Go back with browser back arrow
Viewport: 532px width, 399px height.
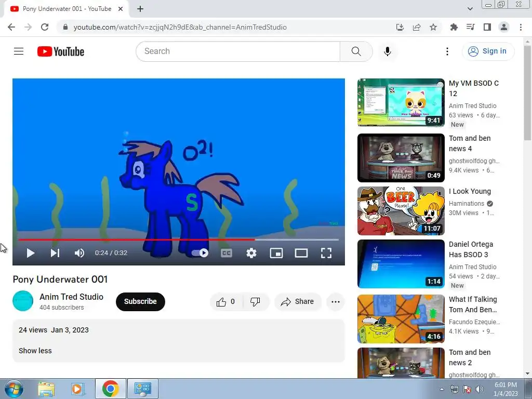coord(11,27)
